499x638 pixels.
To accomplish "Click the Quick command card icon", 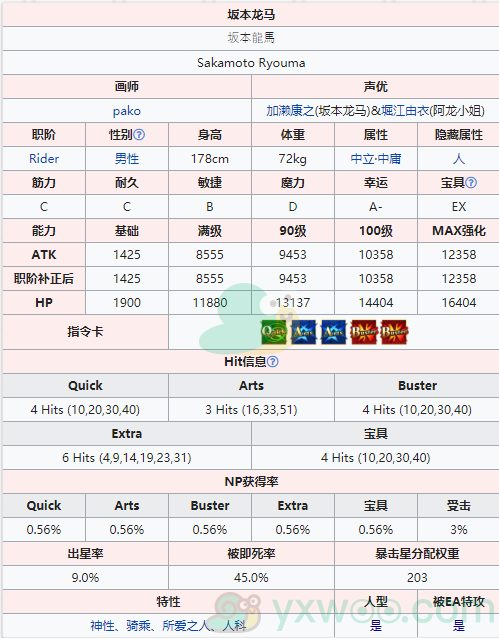I will [274, 332].
